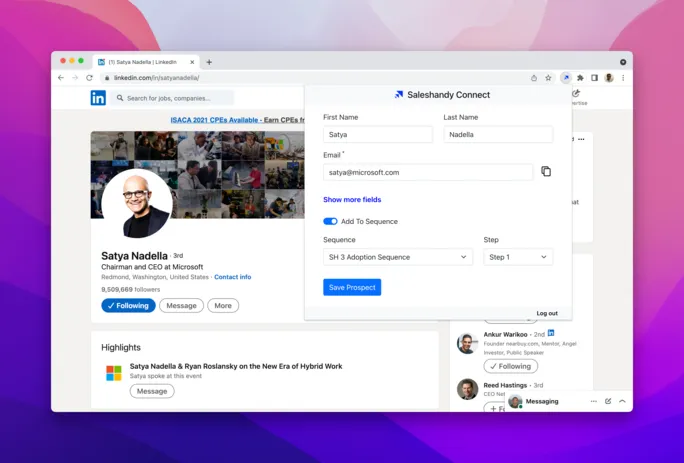
Task: Click the search magnifier icon on LinkedIn
Action: click(x=120, y=98)
